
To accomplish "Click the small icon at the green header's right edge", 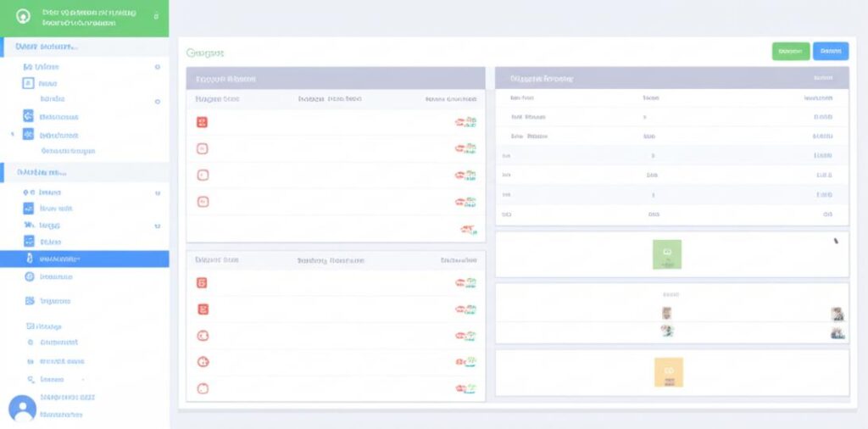I will coord(156,16).
